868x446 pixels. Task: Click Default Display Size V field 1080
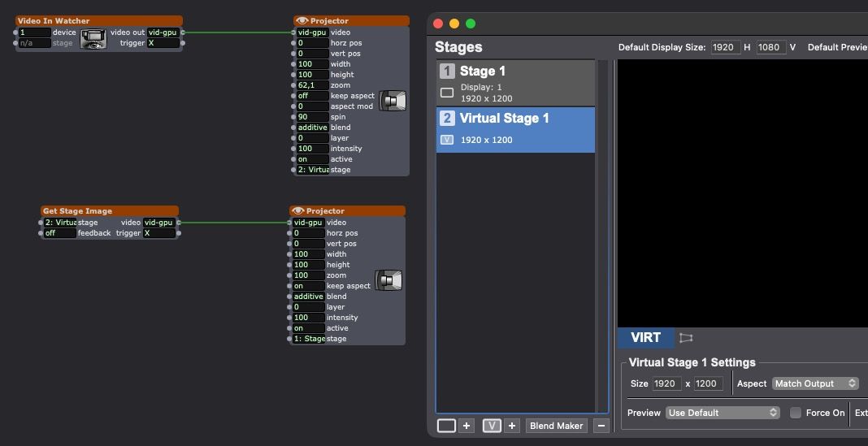click(x=771, y=47)
